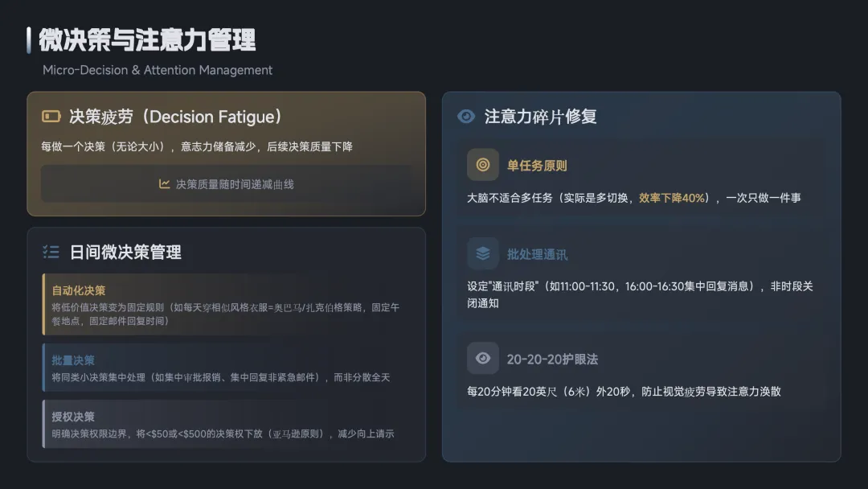The image size is (868, 489).
Task: Click the 单任务原则 heading
Action: (537, 166)
